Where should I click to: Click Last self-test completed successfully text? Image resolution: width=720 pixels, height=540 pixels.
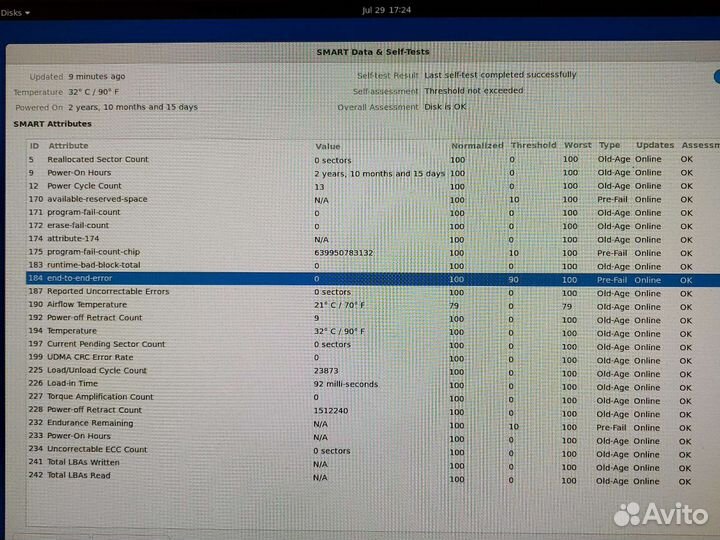500,75
